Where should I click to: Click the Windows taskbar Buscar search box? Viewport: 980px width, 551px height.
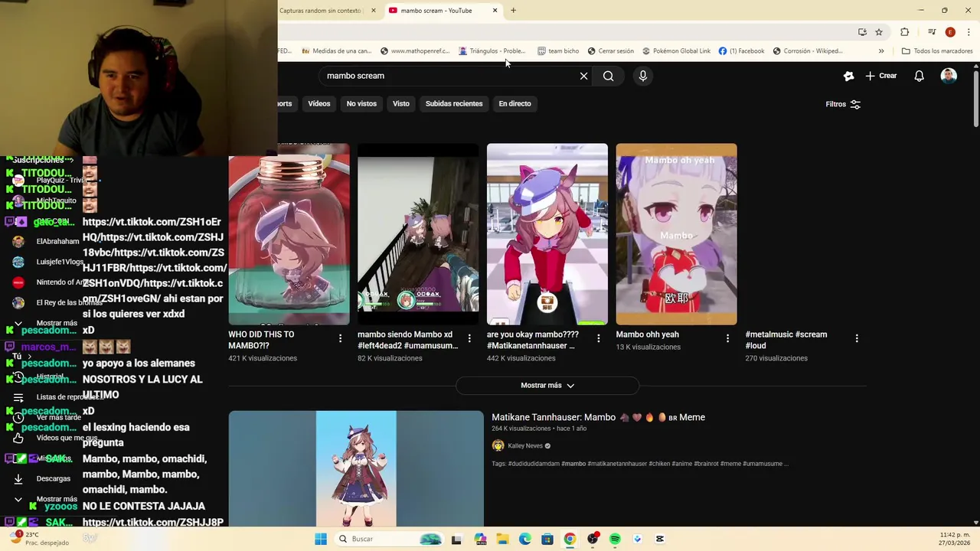(389, 539)
